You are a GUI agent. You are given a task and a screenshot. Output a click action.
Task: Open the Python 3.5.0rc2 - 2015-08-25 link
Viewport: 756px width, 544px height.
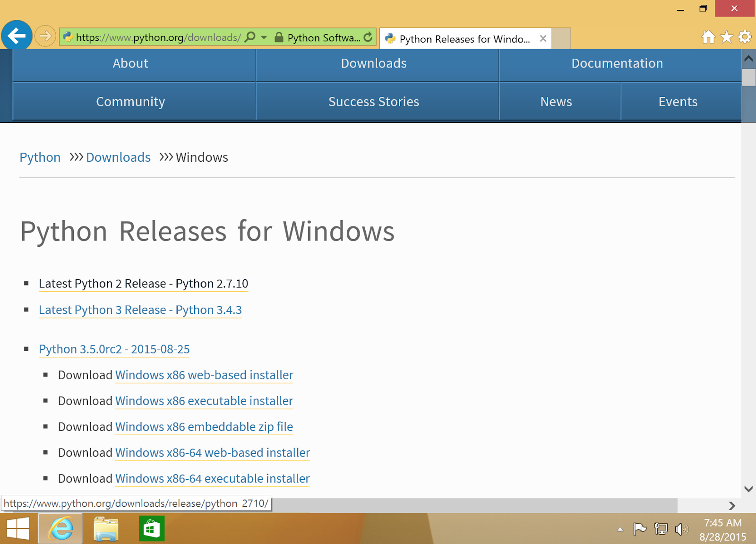point(114,349)
